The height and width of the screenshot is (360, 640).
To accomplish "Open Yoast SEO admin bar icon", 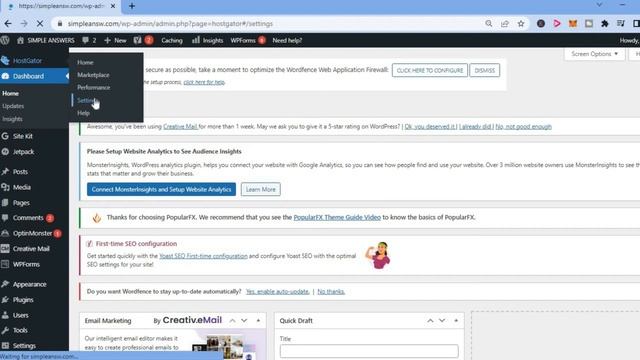I will click(143, 40).
